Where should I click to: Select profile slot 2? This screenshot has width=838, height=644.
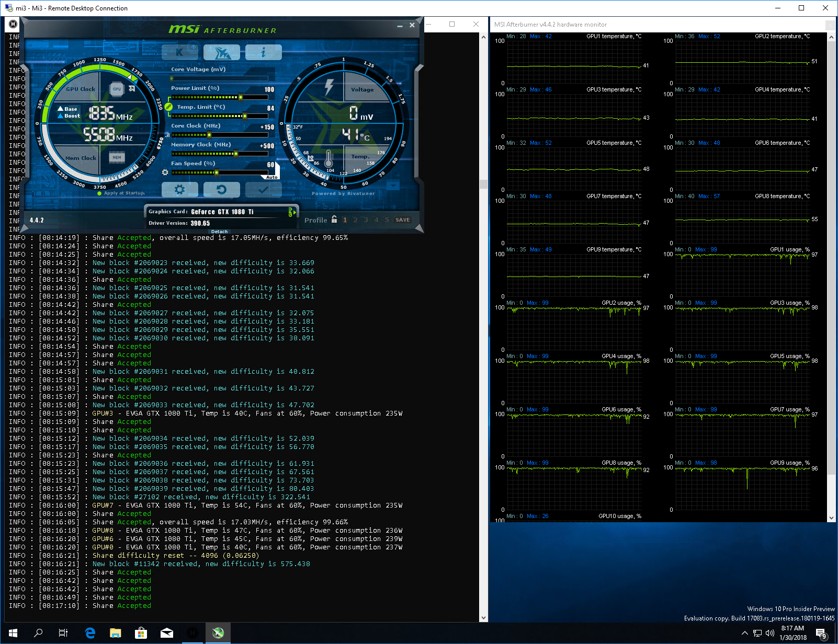click(355, 220)
